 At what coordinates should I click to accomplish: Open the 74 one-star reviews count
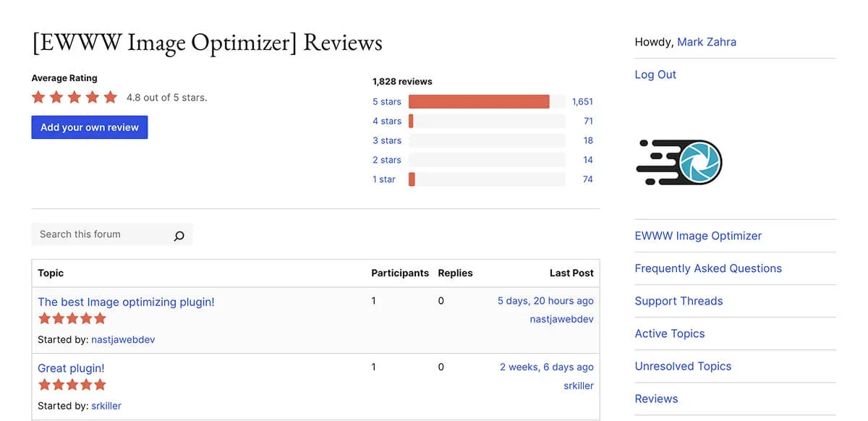[588, 179]
